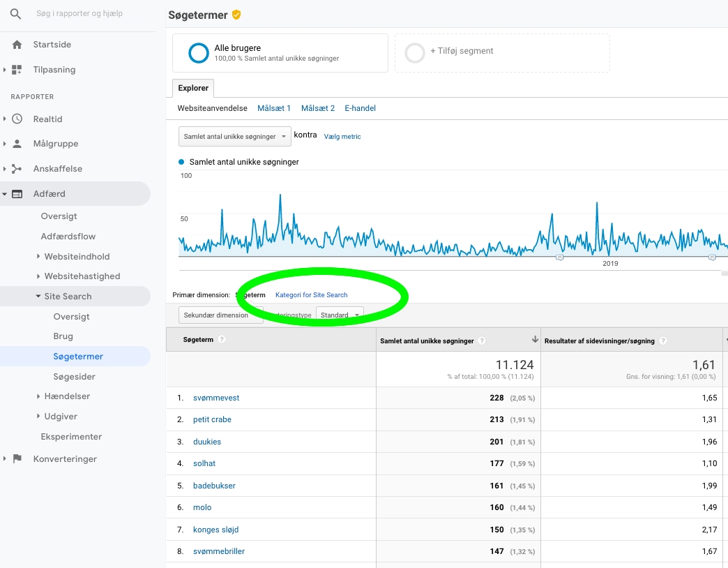Click the Realtid clock icon

click(17, 119)
